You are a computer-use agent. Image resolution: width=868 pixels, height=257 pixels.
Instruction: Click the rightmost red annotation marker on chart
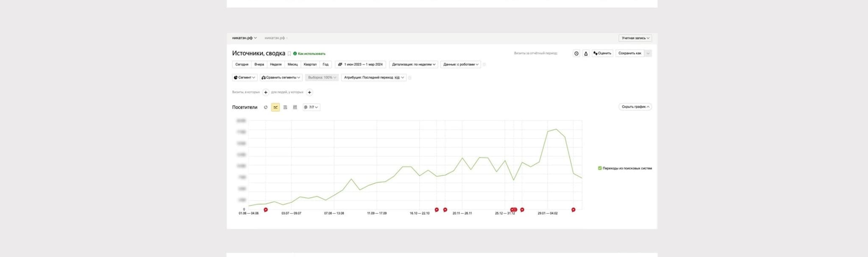[x=573, y=210]
